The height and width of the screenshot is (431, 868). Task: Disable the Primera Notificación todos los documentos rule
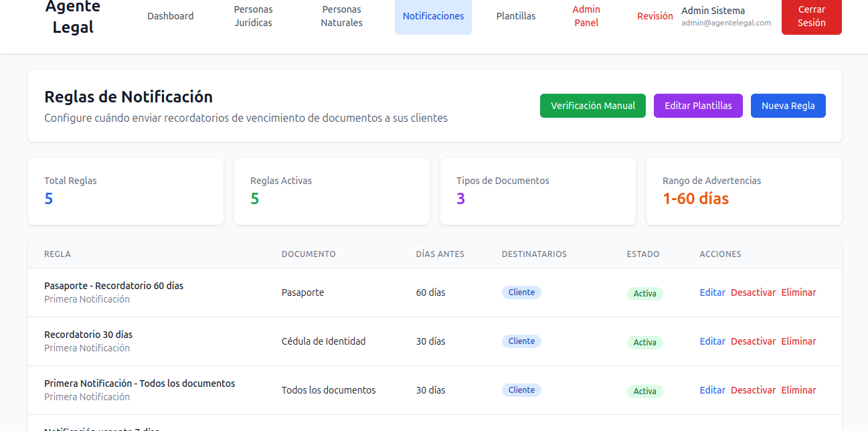(753, 390)
